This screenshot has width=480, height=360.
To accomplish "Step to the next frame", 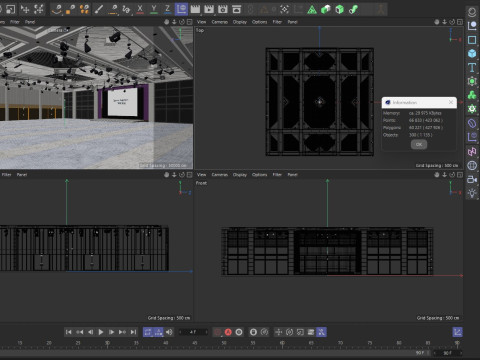I will 112,332.
